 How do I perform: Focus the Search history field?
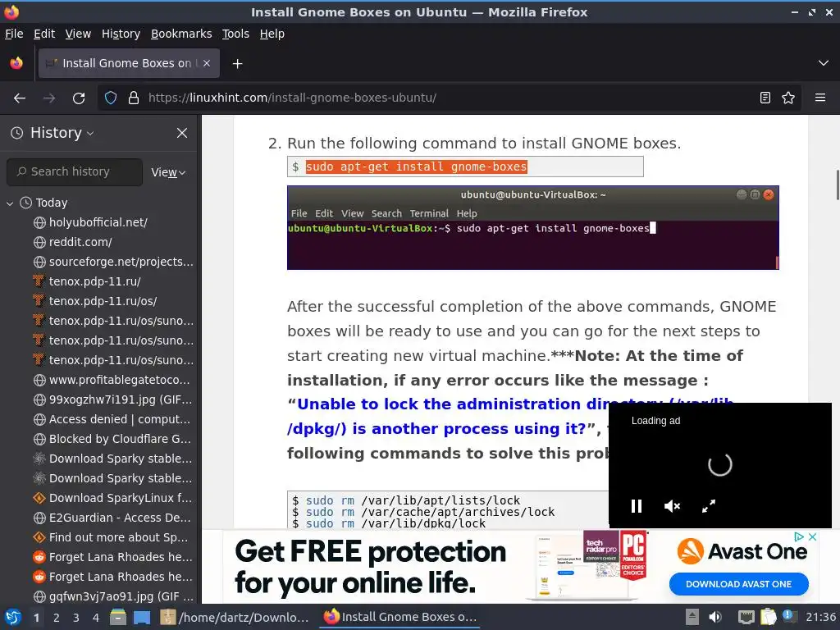click(75, 172)
